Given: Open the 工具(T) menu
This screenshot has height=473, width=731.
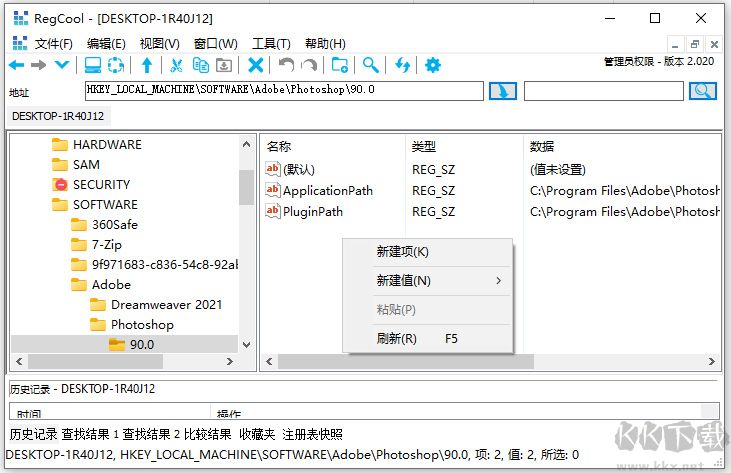Looking at the screenshot, I should (271, 44).
